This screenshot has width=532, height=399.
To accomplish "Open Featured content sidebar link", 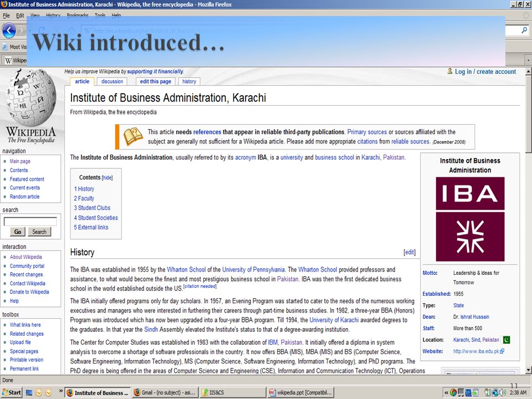I will (27, 179).
